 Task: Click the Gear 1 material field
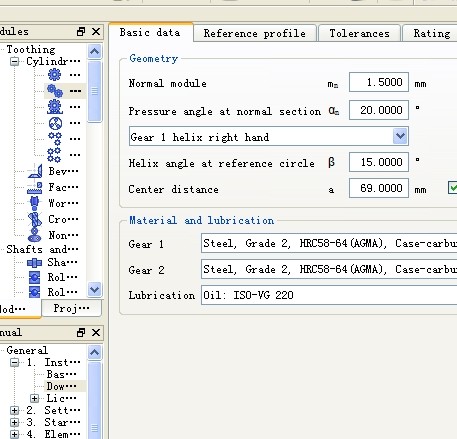tap(329, 243)
